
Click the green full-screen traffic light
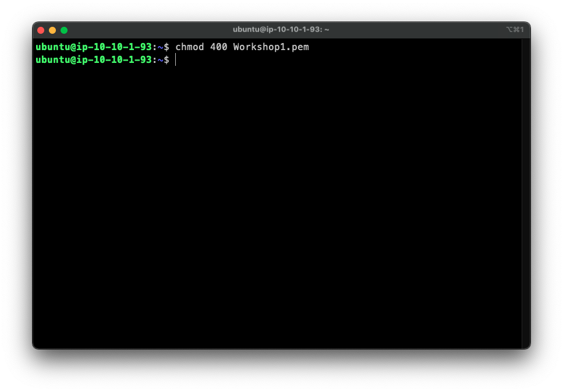point(63,29)
